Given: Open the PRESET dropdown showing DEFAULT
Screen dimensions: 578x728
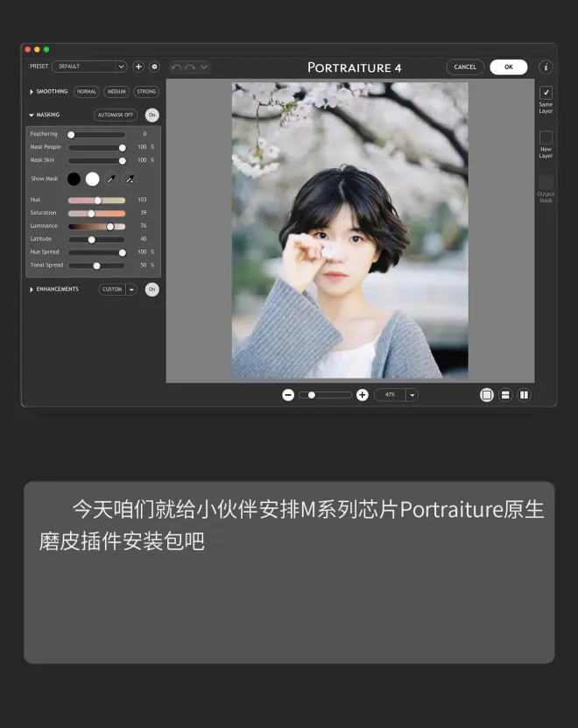Looking at the screenshot, I should [x=89, y=67].
